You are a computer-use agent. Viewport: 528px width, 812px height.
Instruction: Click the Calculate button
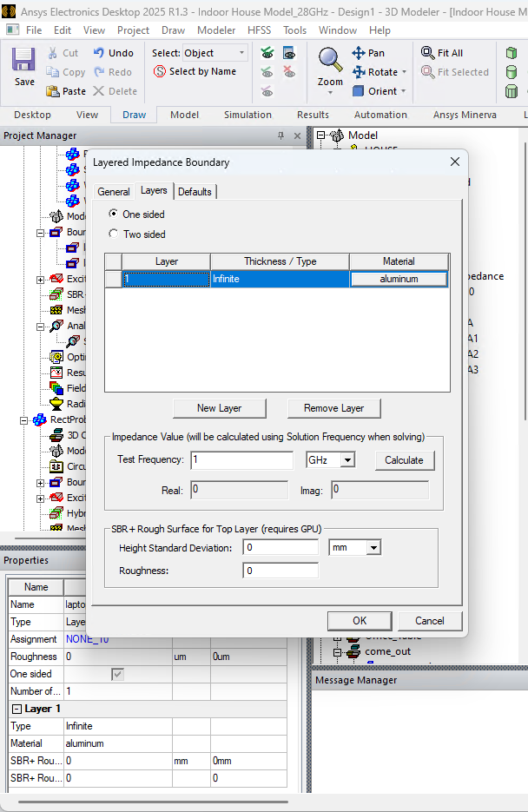(405, 460)
